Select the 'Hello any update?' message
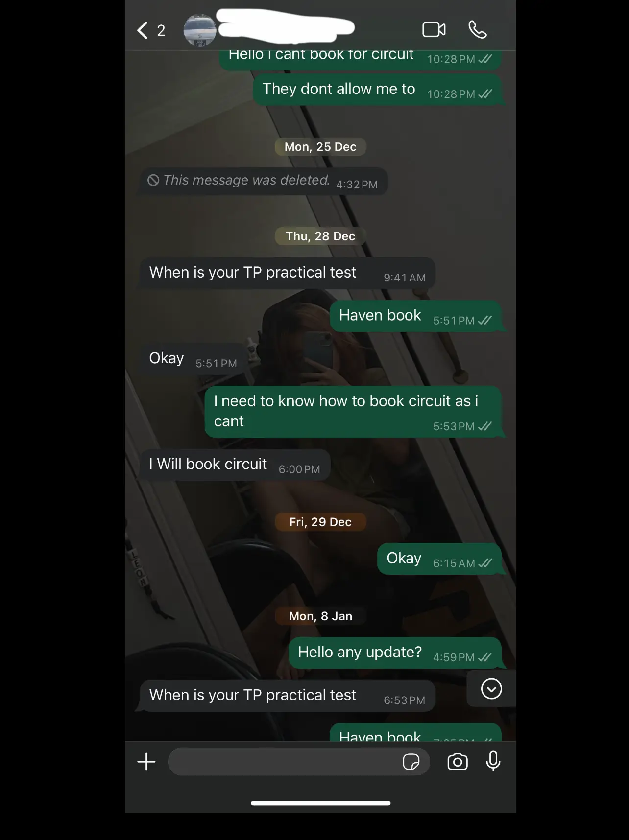The height and width of the screenshot is (840, 629). click(x=395, y=653)
